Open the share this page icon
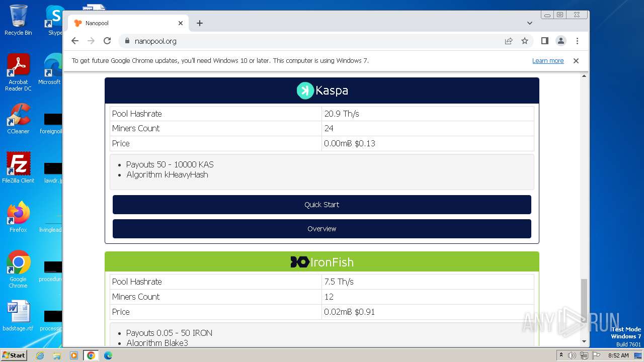Image resolution: width=644 pixels, height=362 pixels. click(x=509, y=41)
